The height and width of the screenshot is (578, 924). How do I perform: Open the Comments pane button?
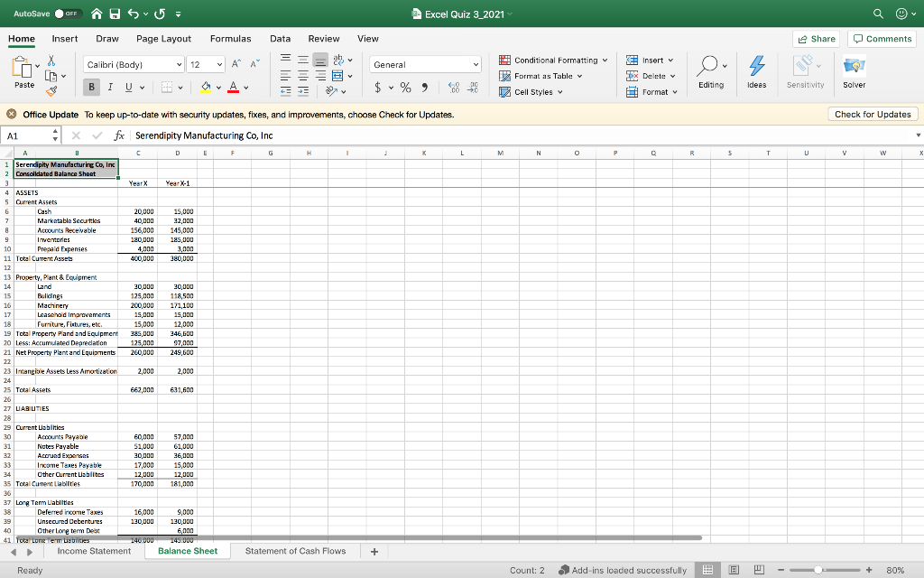point(882,39)
